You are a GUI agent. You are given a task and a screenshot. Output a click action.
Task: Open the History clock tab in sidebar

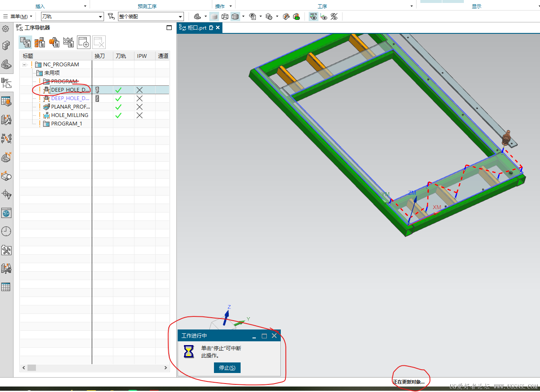[6, 231]
